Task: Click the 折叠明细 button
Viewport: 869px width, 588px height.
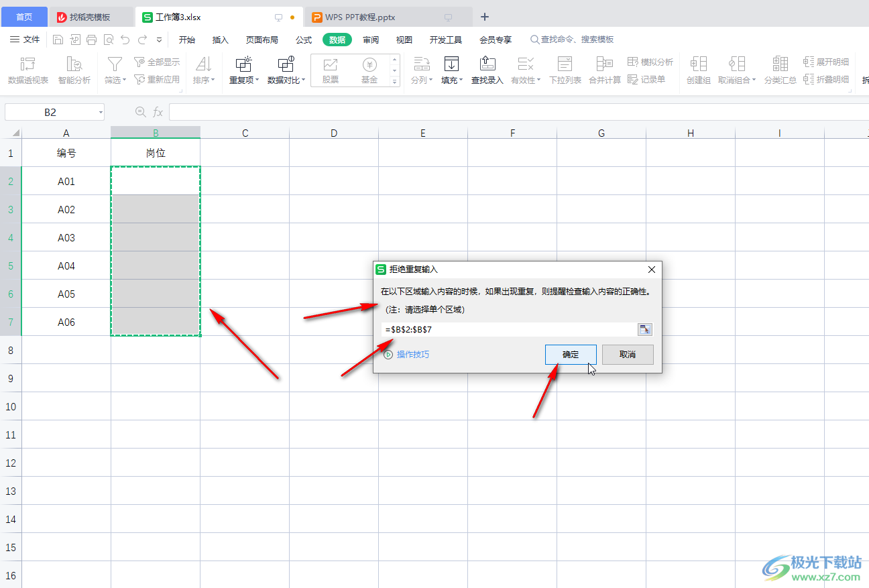Action: 826,79
